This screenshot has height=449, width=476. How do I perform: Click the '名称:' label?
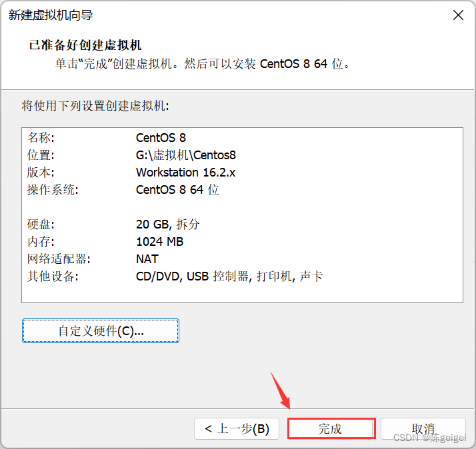[41, 138]
